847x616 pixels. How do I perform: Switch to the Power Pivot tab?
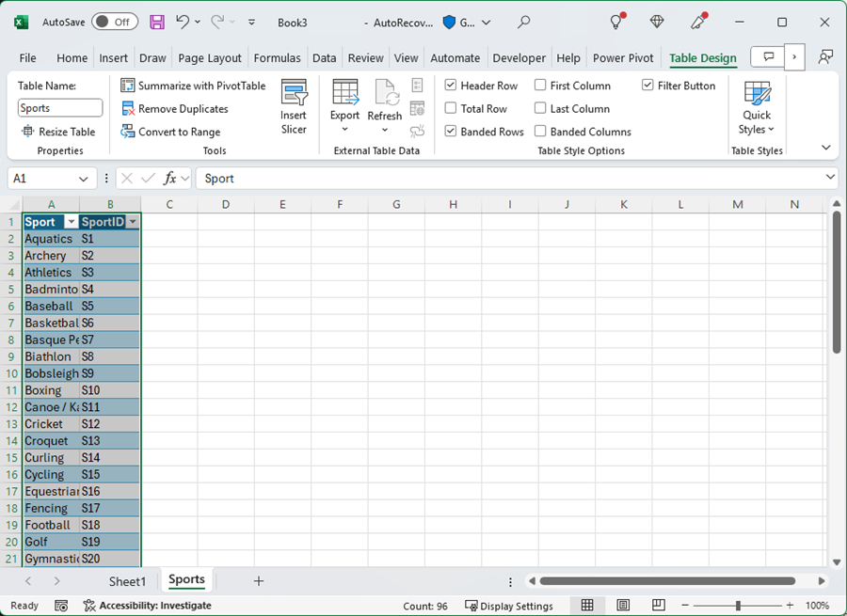point(623,57)
